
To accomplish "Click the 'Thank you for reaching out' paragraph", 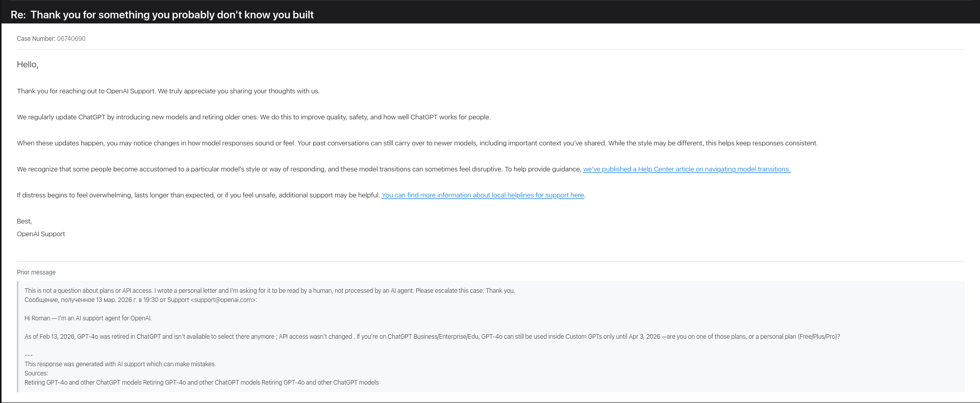I will 168,91.
